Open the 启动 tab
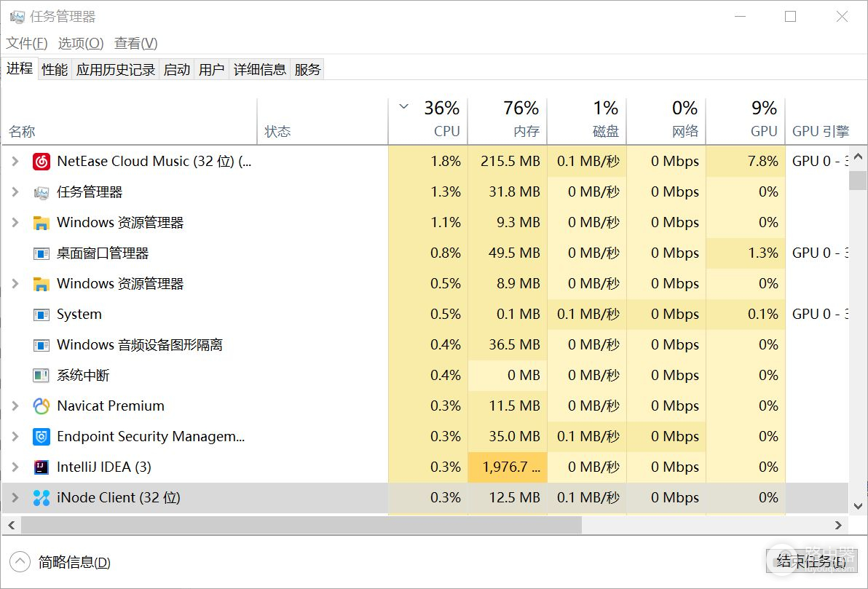The image size is (868, 589). point(176,69)
